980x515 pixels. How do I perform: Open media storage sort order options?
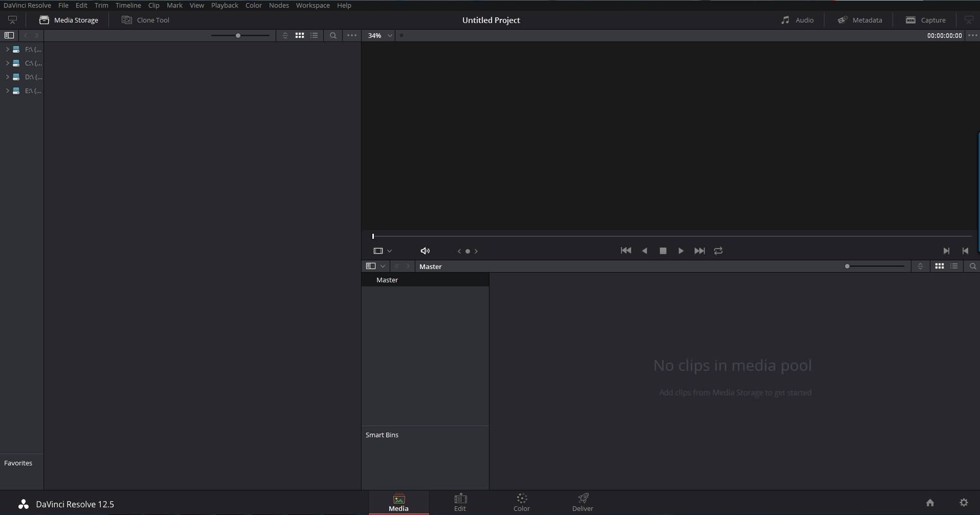[x=285, y=35]
